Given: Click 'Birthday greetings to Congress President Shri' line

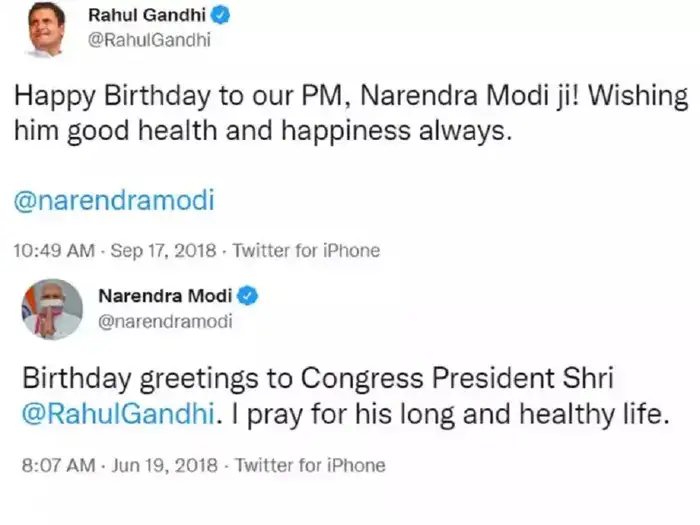Looking at the screenshot, I should click(x=316, y=379).
